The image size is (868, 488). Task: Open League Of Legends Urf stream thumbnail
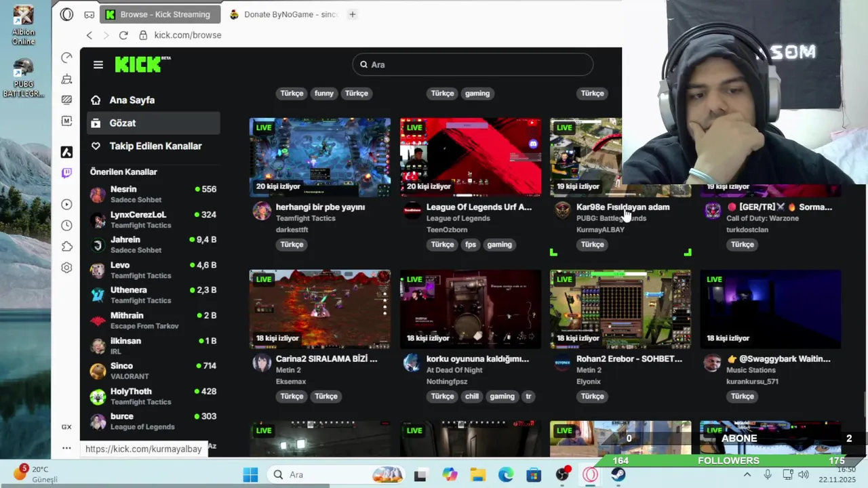471,157
